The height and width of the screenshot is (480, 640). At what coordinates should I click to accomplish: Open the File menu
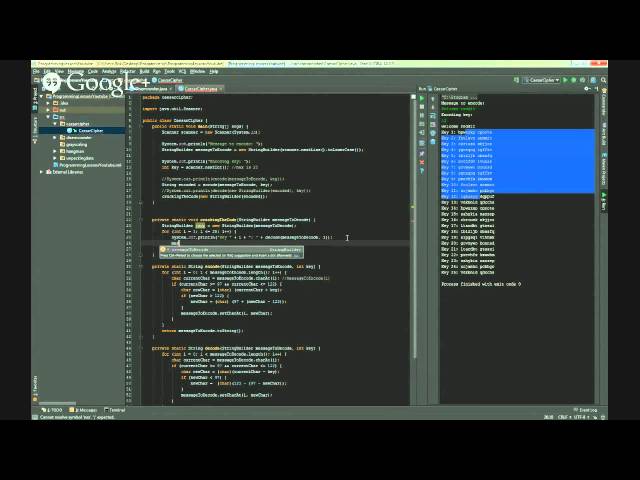point(36,71)
